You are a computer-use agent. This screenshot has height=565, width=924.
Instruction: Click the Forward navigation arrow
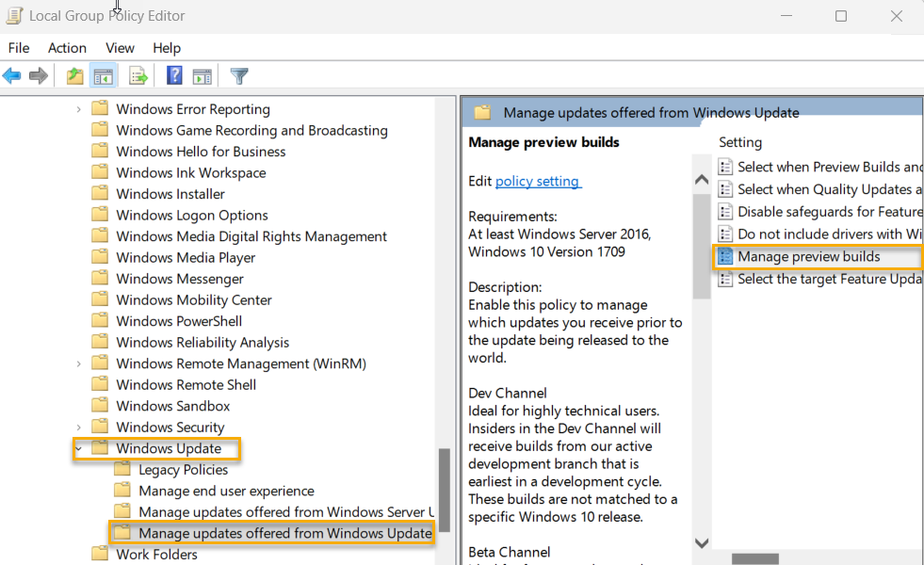click(x=38, y=75)
